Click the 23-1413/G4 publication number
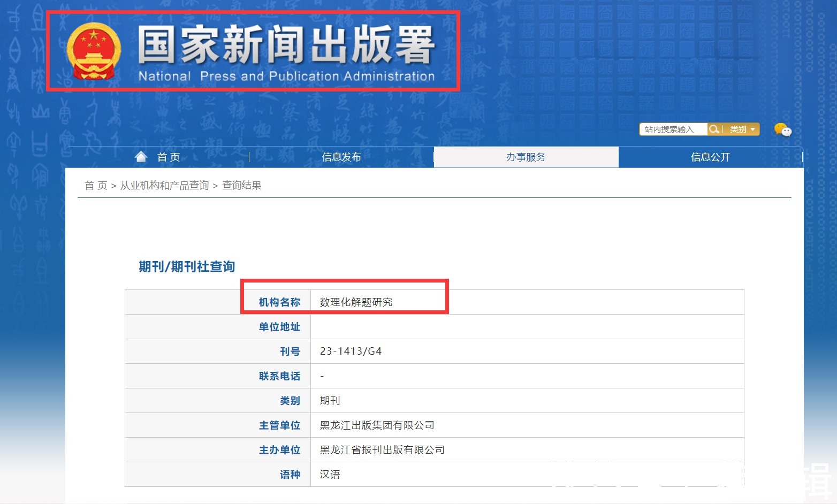The height and width of the screenshot is (504, 837). coord(351,352)
